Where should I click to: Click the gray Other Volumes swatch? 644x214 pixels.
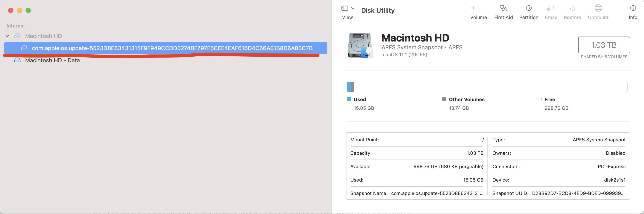444,99
